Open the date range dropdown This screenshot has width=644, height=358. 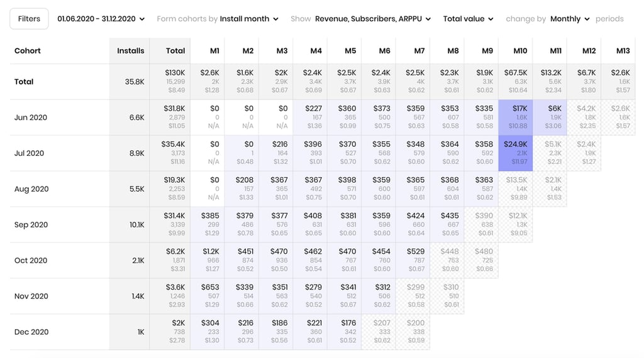(x=101, y=19)
